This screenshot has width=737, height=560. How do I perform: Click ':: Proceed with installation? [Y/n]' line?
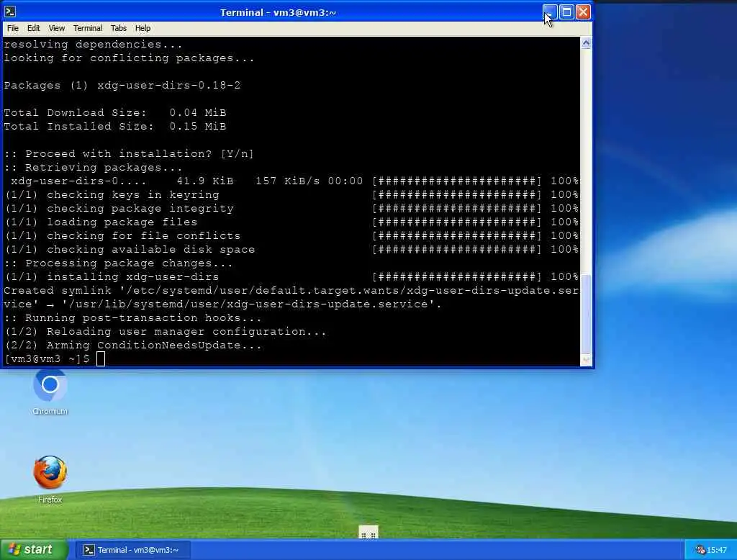(x=129, y=153)
